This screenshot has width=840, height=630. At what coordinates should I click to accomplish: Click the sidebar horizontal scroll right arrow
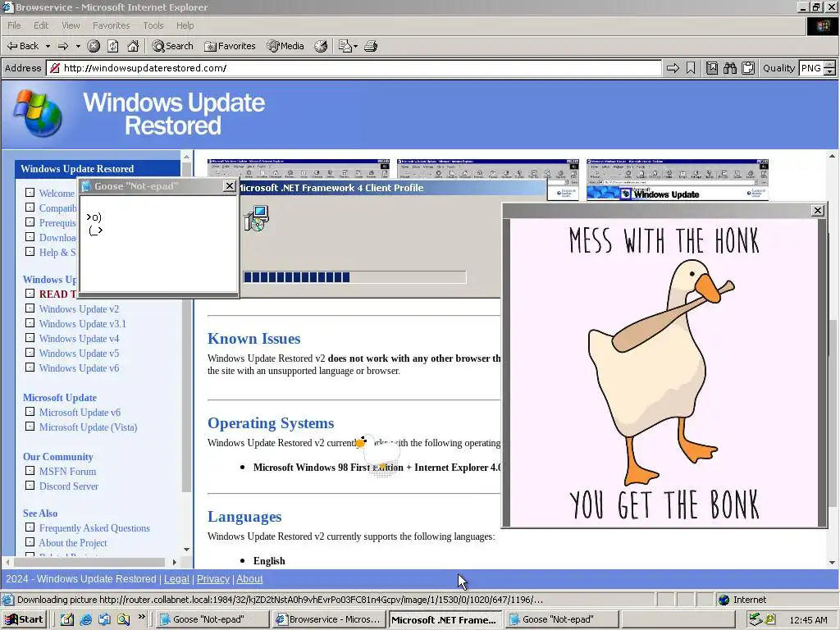click(x=175, y=563)
